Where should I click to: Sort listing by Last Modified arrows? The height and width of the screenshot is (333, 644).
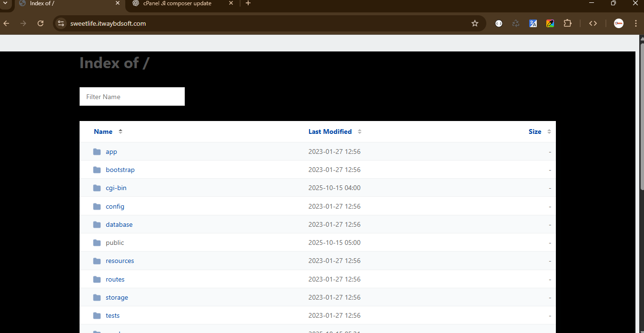click(x=360, y=131)
